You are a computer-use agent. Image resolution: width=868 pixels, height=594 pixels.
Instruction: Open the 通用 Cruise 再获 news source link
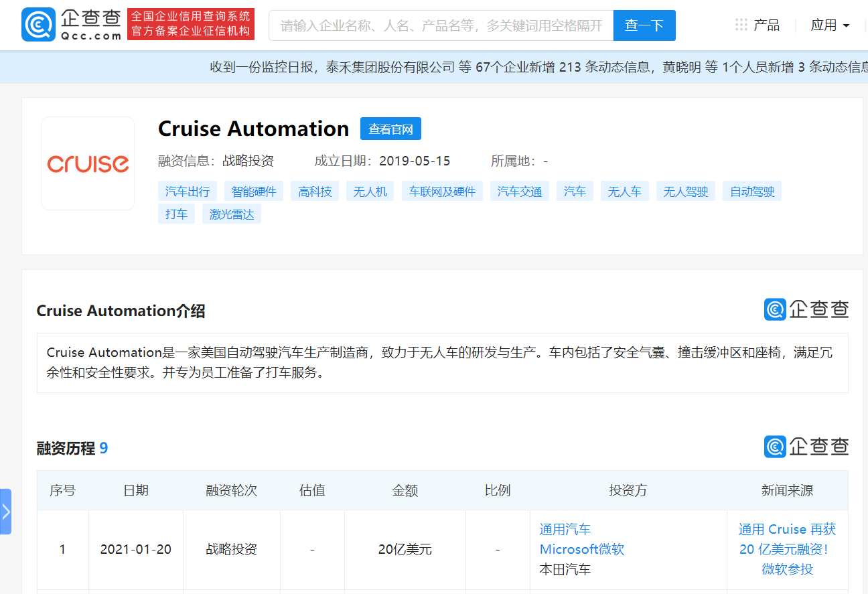tap(788, 549)
